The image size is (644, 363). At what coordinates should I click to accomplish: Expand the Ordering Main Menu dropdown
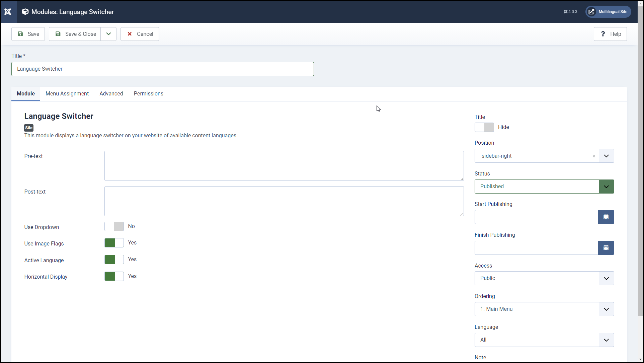(x=606, y=308)
